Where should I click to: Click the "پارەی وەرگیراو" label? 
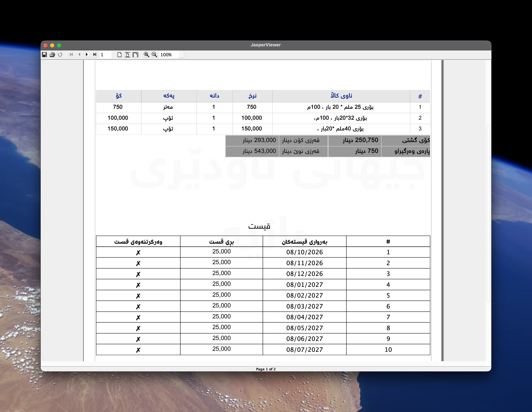412,151
